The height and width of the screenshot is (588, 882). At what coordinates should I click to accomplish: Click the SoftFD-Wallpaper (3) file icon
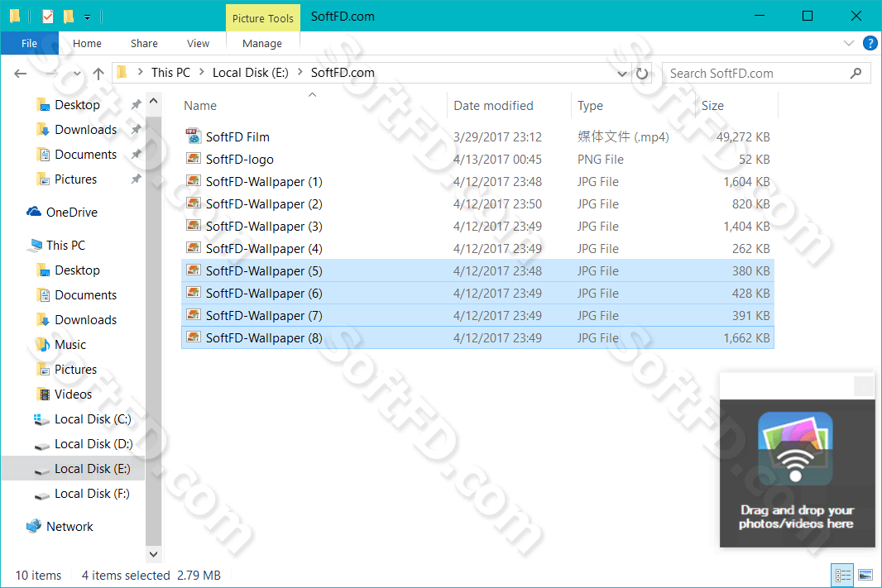(x=193, y=226)
